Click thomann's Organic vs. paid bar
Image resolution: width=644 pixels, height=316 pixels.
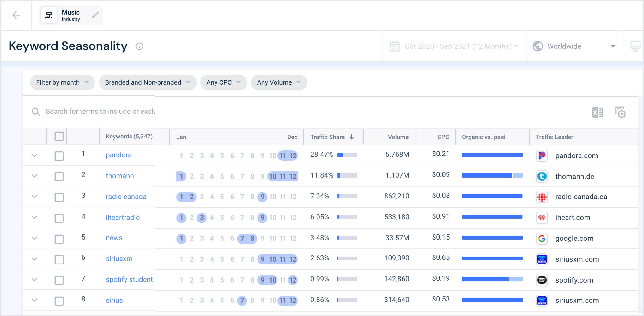coord(492,175)
